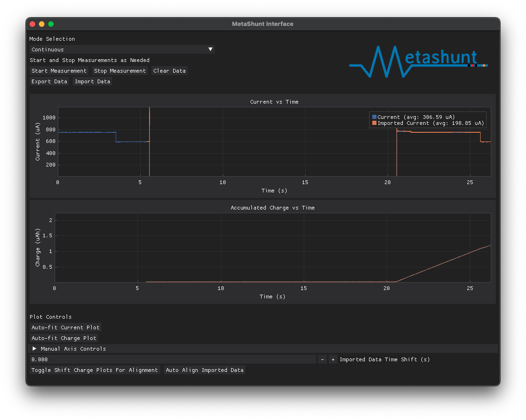
Task: Start a new measurement
Action: [59, 71]
